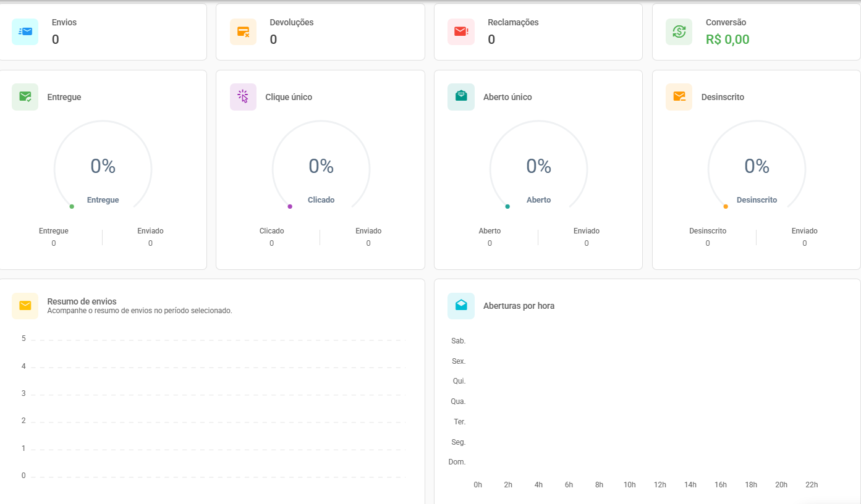Viewport: 861px width, 504px height.
Task: Click the purple dot on Clicado gauge
Action: point(290,206)
